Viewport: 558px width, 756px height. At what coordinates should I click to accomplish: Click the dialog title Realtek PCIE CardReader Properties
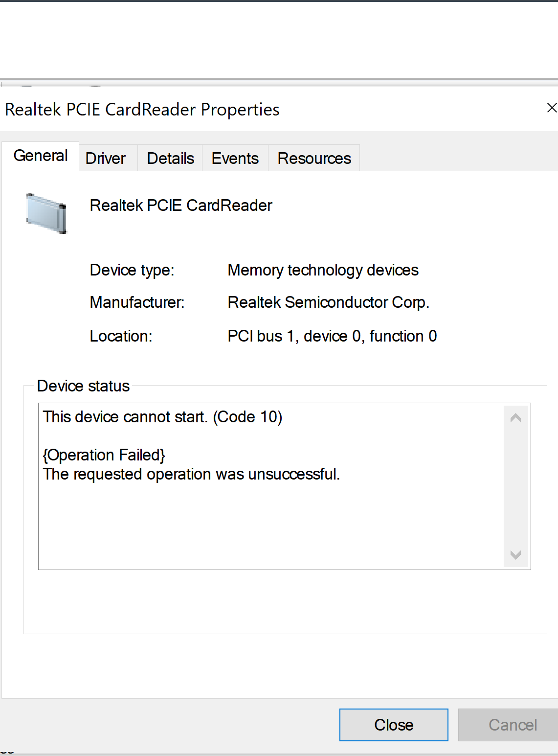point(141,109)
